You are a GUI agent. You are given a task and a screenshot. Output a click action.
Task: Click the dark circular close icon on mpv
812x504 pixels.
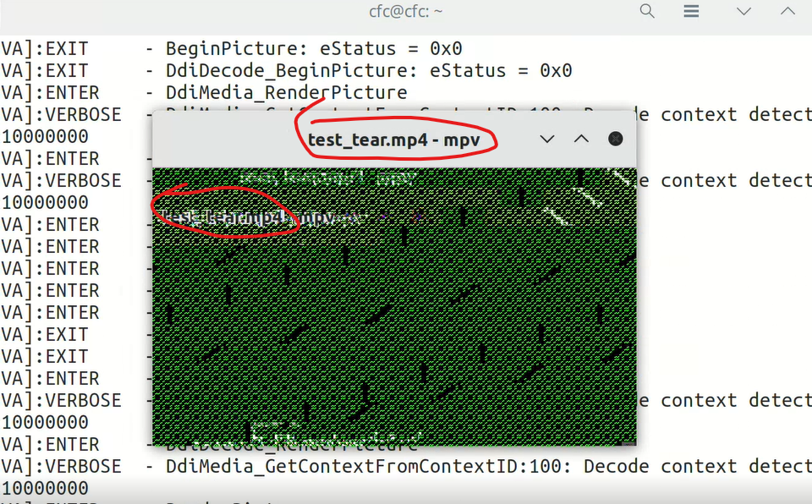(x=615, y=139)
